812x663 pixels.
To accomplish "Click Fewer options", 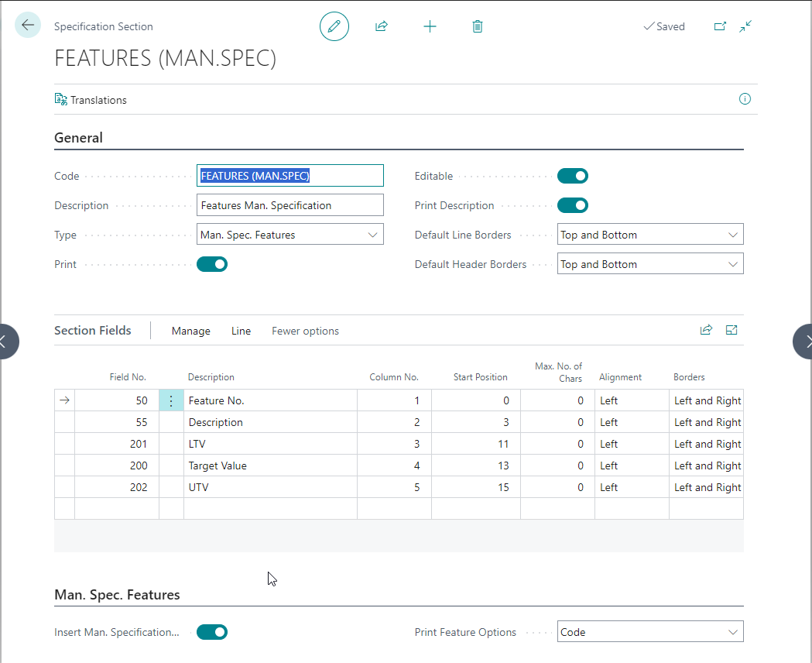I will [x=305, y=331].
